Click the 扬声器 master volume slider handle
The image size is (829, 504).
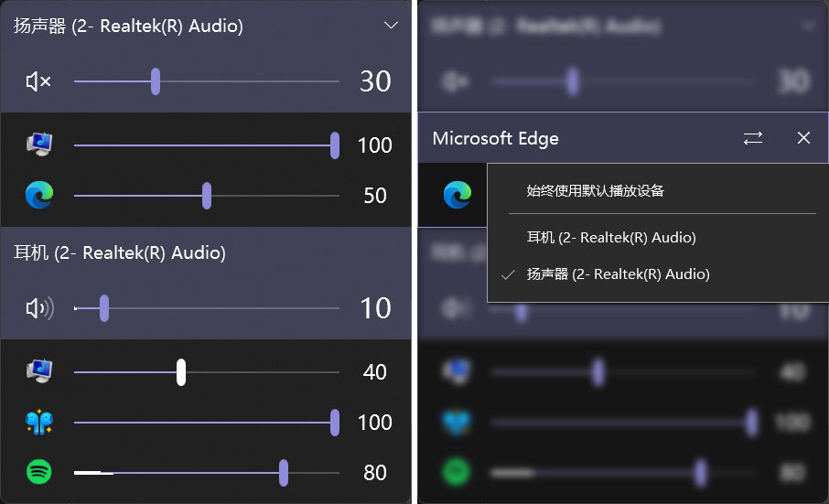(x=156, y=81)
